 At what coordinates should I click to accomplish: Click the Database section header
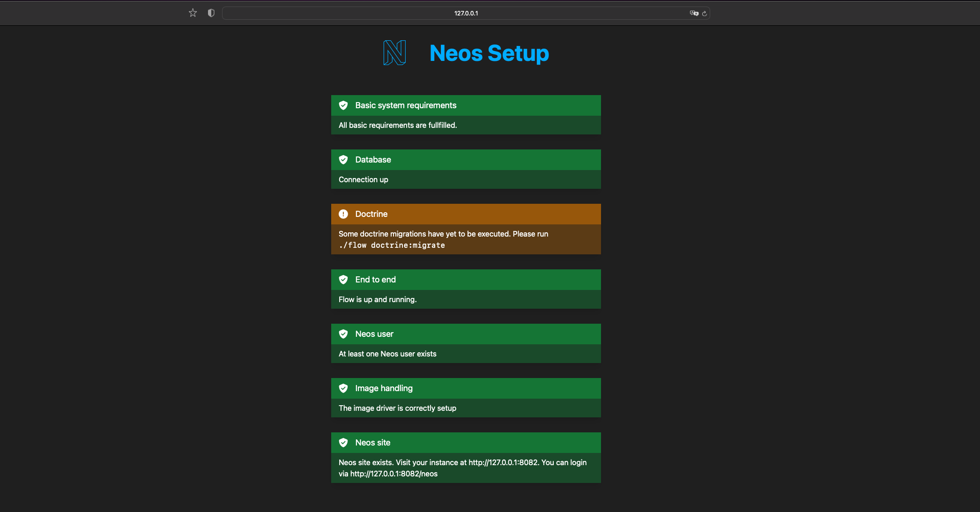[x=466, y=160]
